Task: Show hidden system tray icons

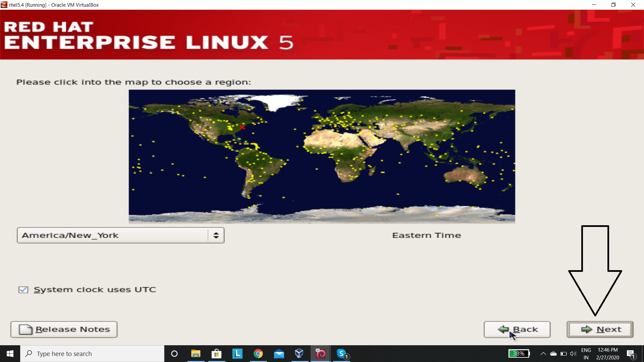Action: point(543,354)
